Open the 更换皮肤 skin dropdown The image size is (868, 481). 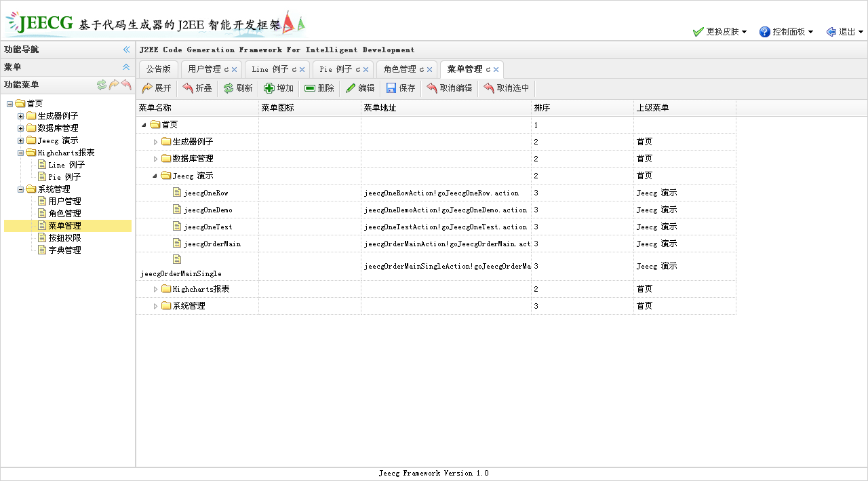tap(719, 32)
